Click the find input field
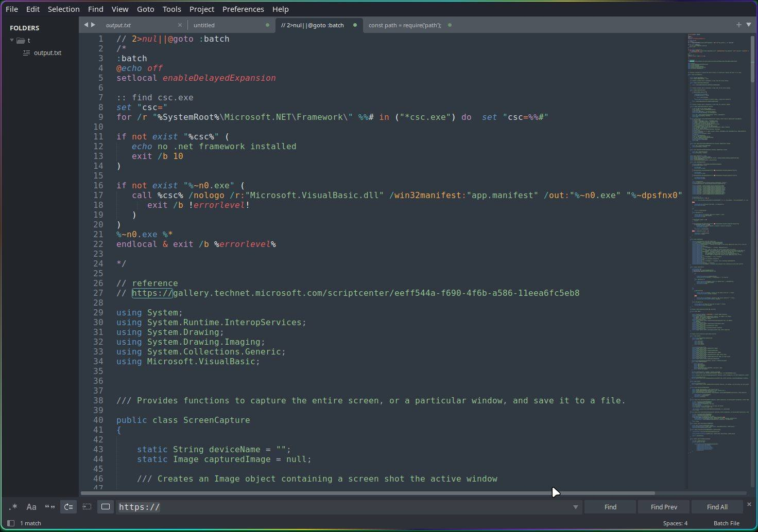Image resolution: width=758 pixels, height=532 pixels. coord(344,507)
